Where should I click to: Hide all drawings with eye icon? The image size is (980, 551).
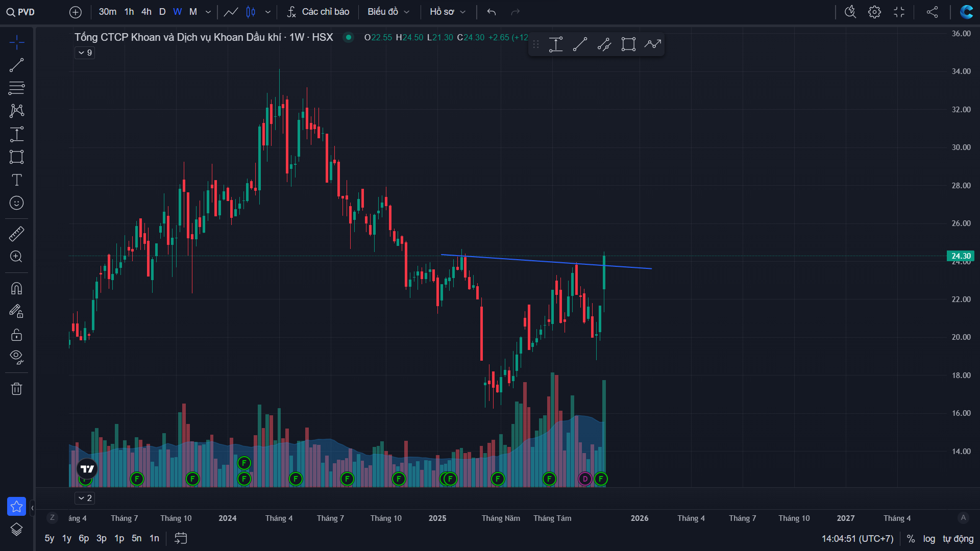point(16,357)
